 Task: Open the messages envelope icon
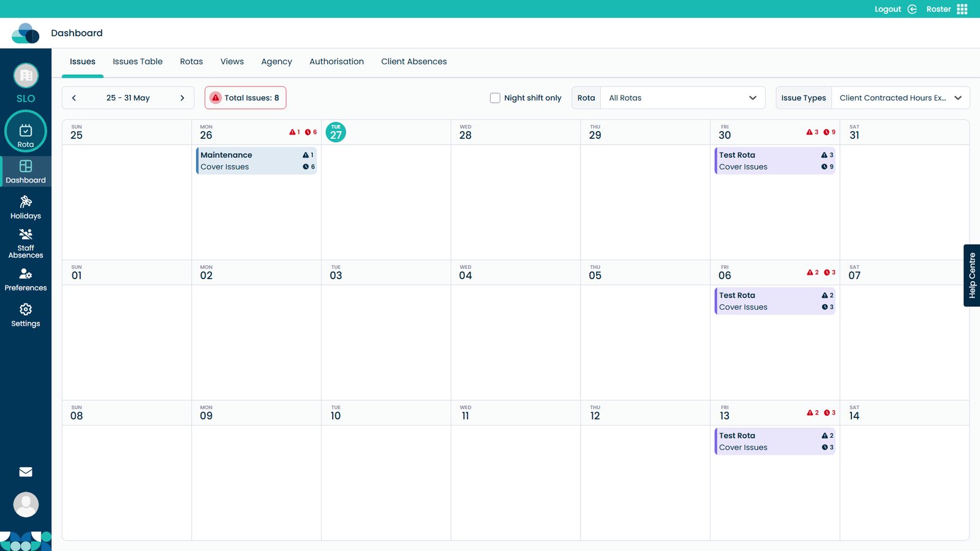click(26, 472)
